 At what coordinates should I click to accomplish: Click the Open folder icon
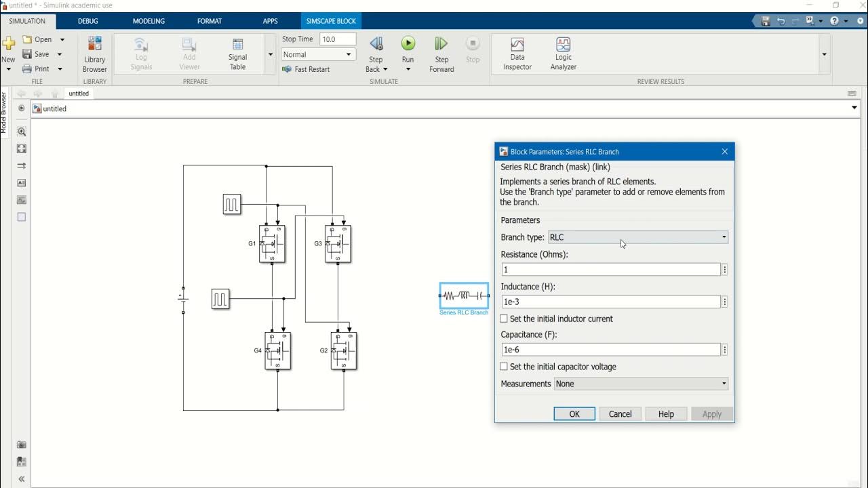27,39
